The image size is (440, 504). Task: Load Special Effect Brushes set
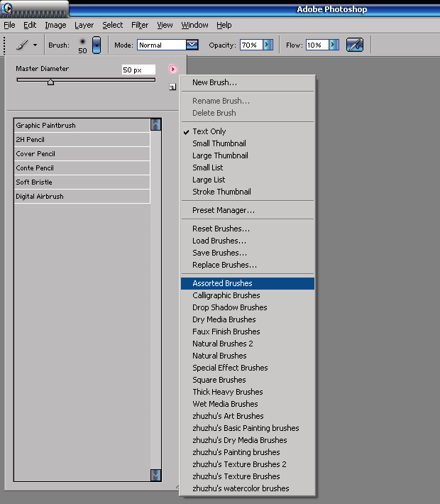tap(248, 368)
